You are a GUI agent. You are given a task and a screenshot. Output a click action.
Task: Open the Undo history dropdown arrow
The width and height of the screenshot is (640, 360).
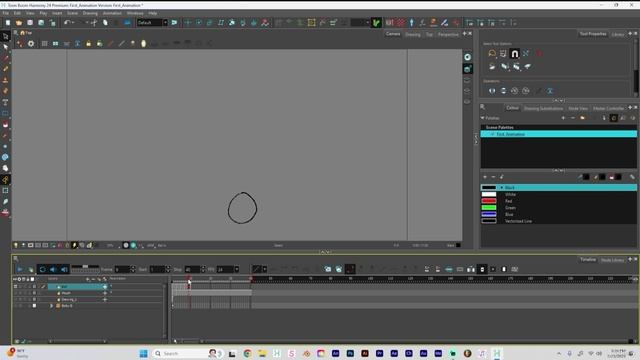tap(73, 23)
